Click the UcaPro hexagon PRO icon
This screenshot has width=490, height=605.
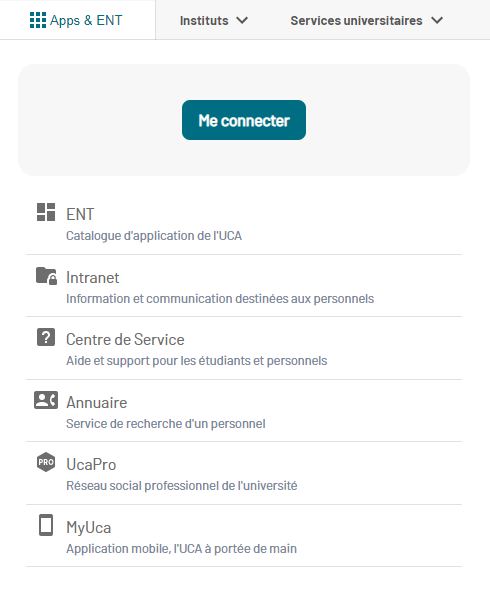[46, 462]
